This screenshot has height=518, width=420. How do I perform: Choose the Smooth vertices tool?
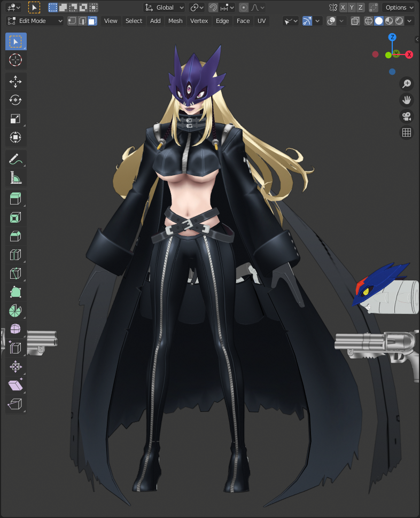click(x=16, y=329)
